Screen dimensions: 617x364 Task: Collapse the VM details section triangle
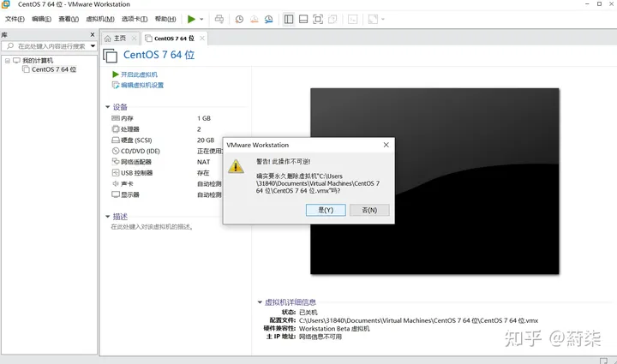click(260, 301)
